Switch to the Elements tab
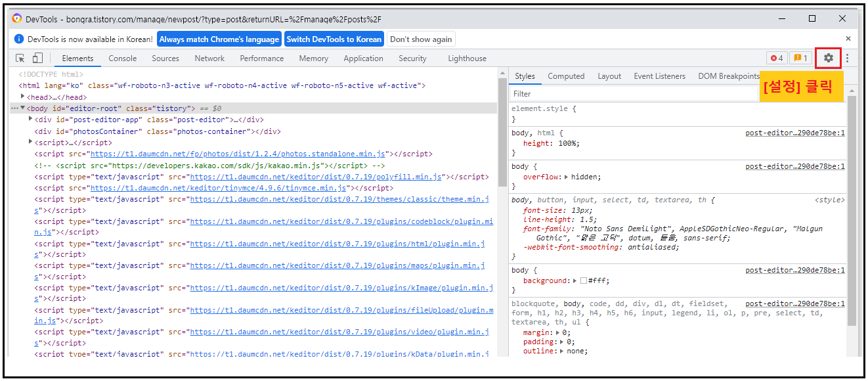The width and height of the screenshot is (868, 381). (77, 58)
